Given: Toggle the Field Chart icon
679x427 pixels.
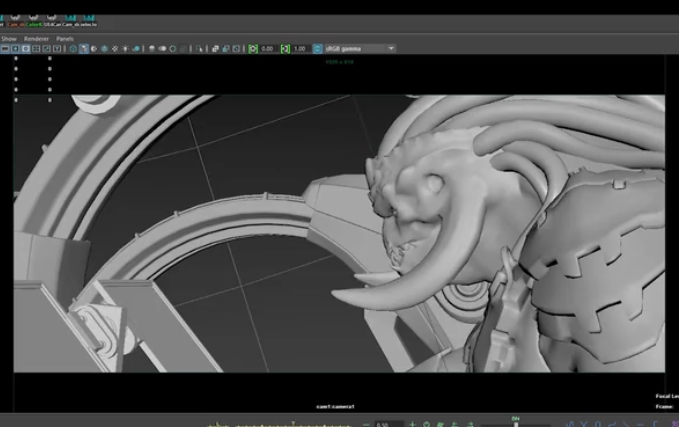Looking at the screenshot, I should (x=36, y=49).
